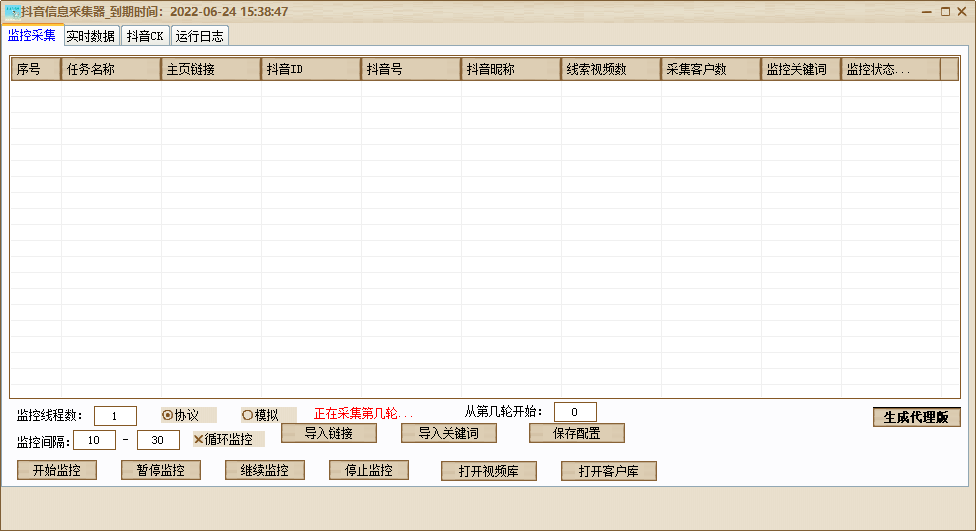This screenshot has width=976, height=531.
Task: Click the 线索视频数 column header
Action: point(611,69)
